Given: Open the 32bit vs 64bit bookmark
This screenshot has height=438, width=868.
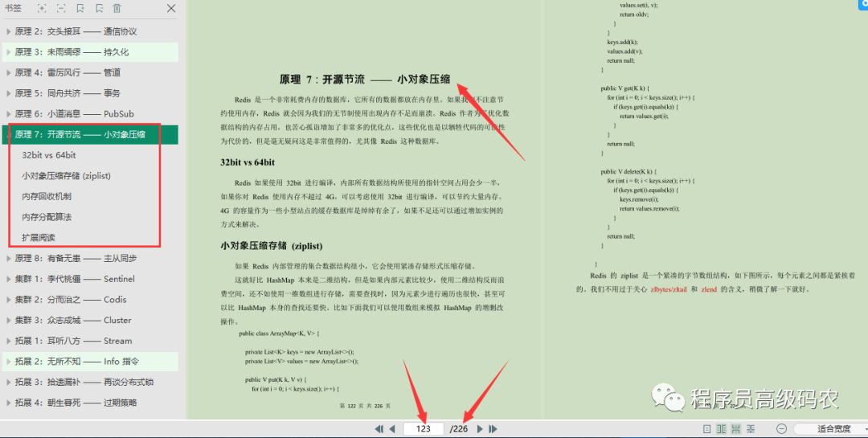Looking at the screenshot, I should [49, 155].
